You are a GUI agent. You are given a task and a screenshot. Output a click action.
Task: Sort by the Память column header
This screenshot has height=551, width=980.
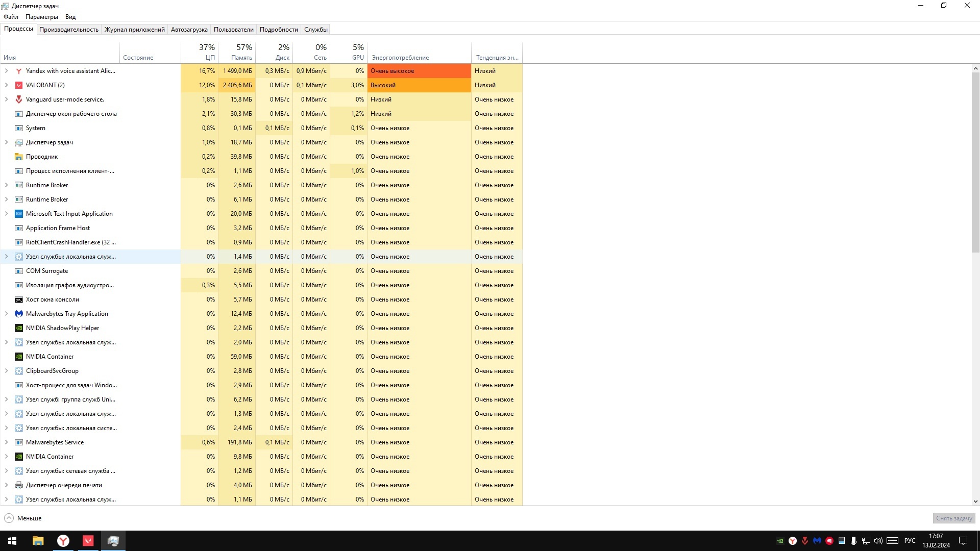tap(237, 52)
